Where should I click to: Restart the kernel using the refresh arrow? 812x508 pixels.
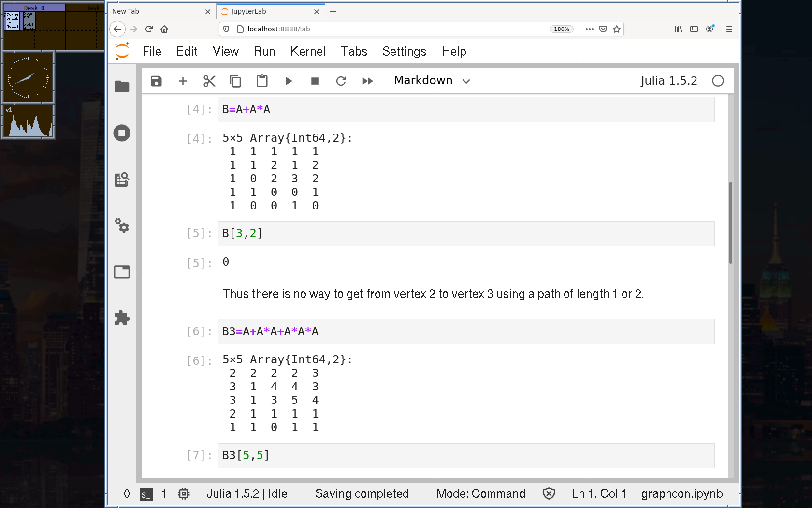tap(341, 81)
